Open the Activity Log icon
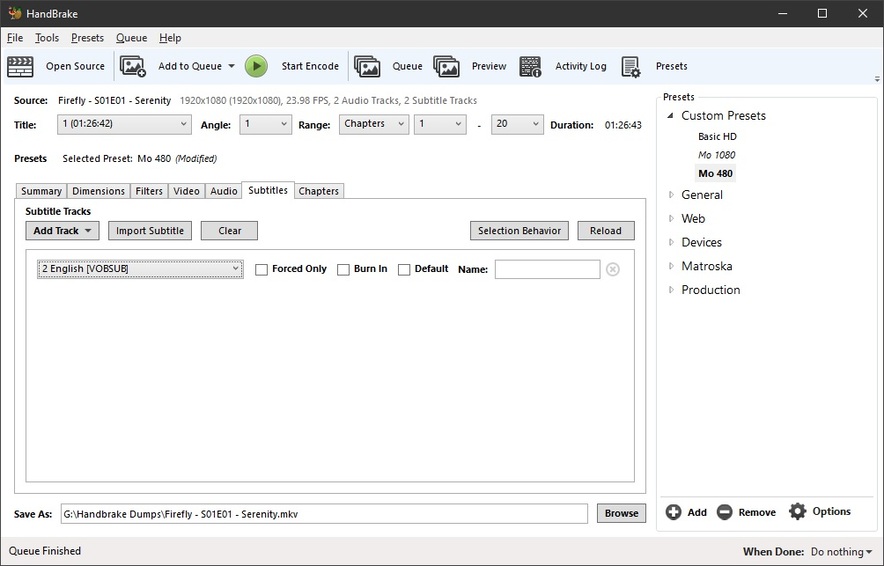This screenshot has height=566, width=884. pos(530,67)
